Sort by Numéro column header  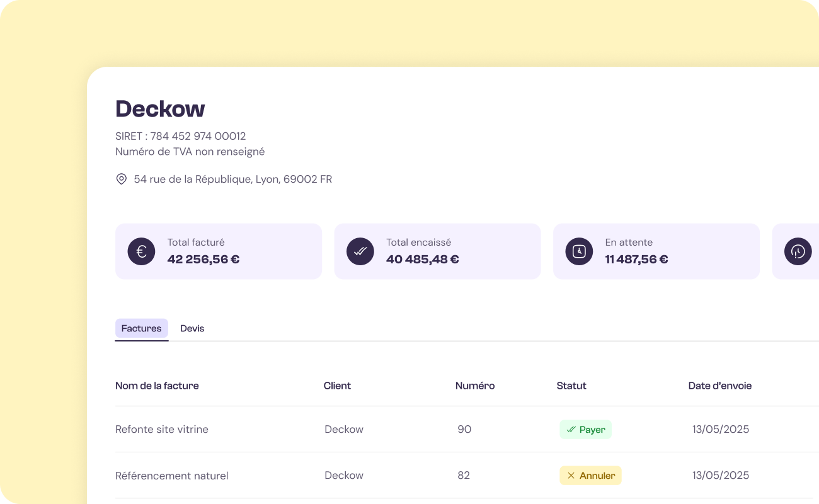pos(475,386)
